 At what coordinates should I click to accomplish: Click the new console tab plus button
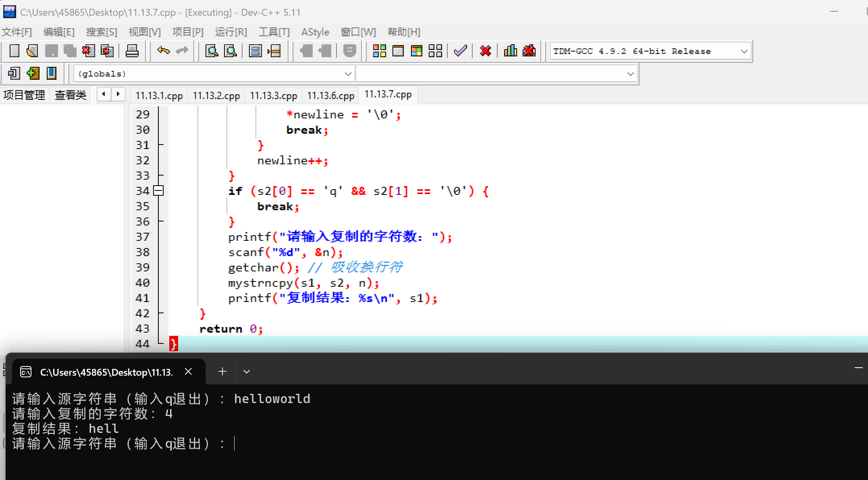222,372
